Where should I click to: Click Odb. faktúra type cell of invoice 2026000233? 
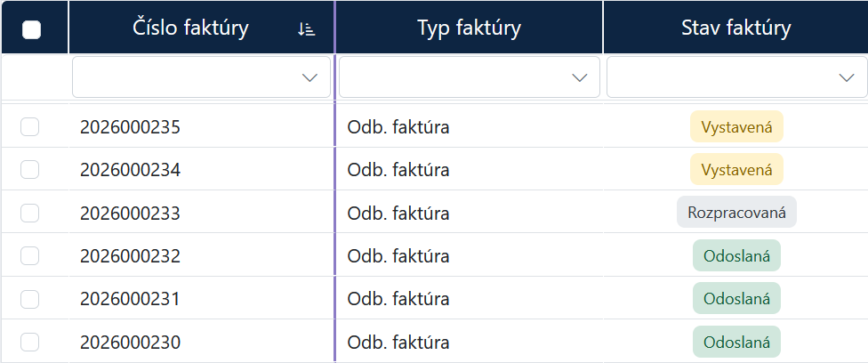398,213
